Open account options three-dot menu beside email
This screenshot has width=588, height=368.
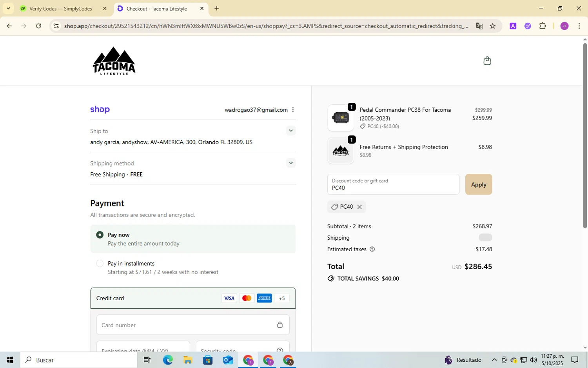click(x=293, y=110)
